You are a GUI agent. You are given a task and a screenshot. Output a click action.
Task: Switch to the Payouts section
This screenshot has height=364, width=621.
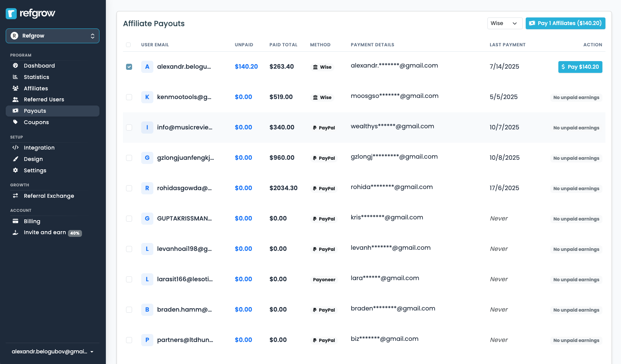[x=35, y=111]
